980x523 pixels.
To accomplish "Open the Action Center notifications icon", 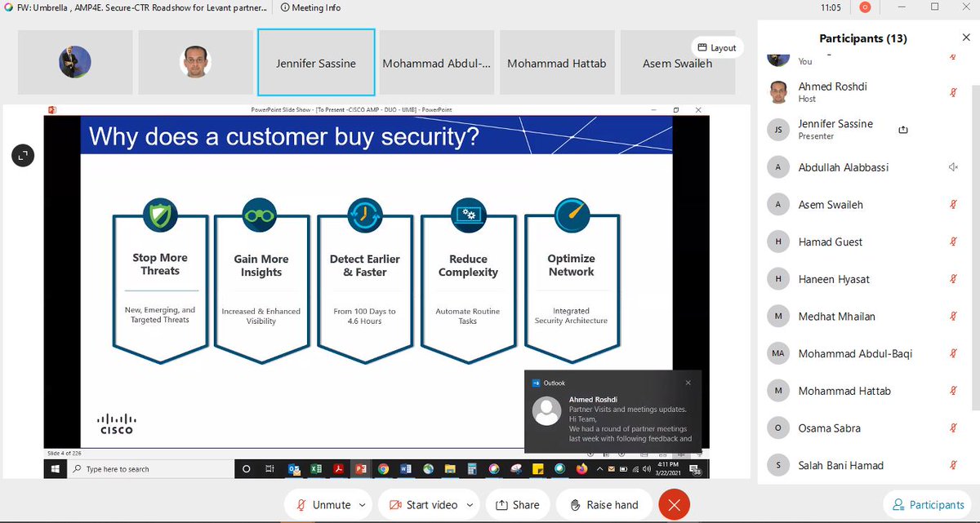I will (695, 470).
